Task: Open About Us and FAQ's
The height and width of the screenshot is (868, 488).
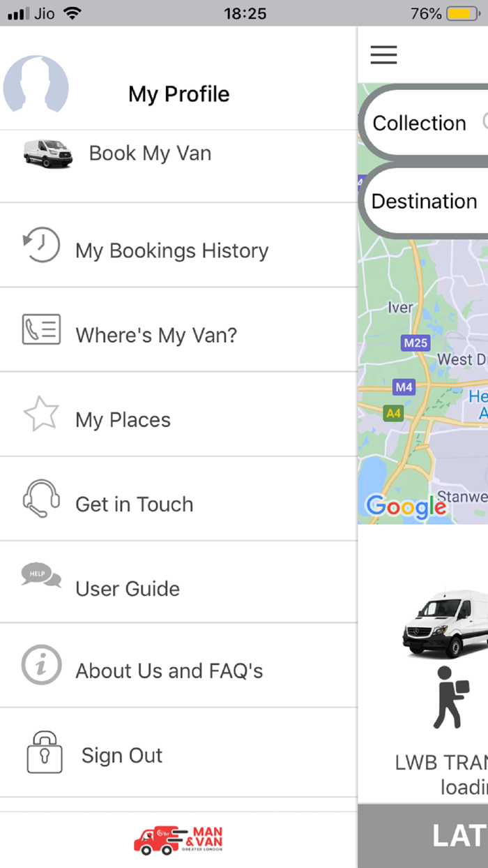Action: coord(169,671)
